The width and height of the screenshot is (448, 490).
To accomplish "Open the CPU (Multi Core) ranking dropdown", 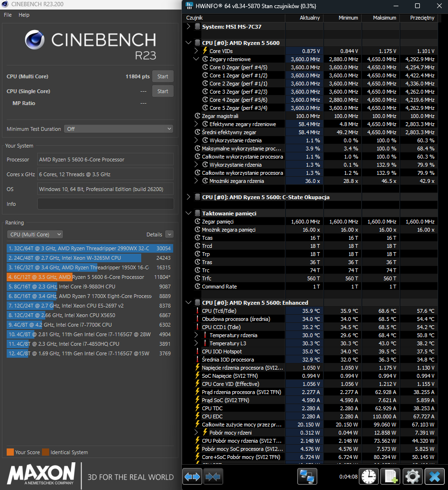I will (x=34, y=234).
